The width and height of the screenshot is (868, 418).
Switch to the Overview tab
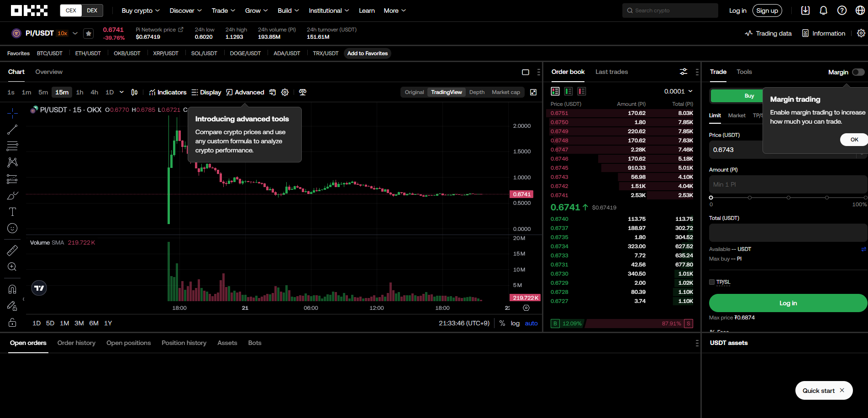[x=49, y=72]
